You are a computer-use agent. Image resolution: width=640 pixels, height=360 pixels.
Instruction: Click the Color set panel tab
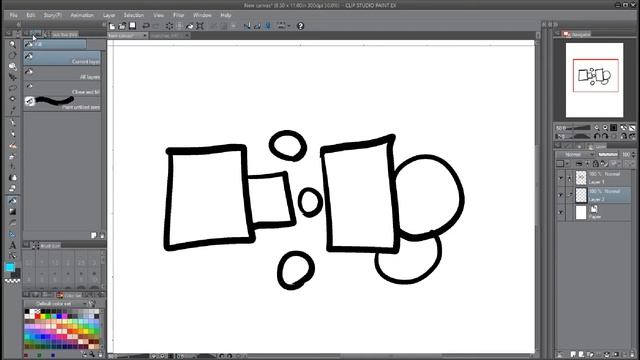click(x=69, y=295)
